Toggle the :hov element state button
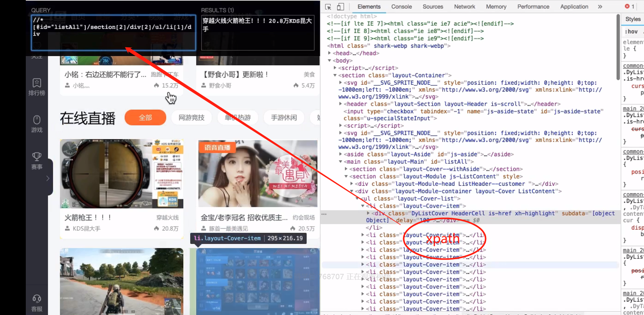Screen dimensions: 644x315 click(631, 32)
